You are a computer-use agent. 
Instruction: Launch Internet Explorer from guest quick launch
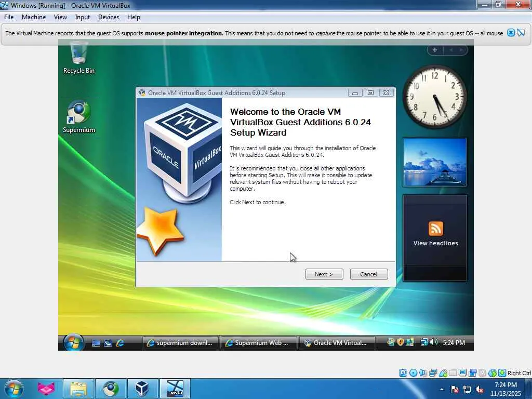point(120,343)
